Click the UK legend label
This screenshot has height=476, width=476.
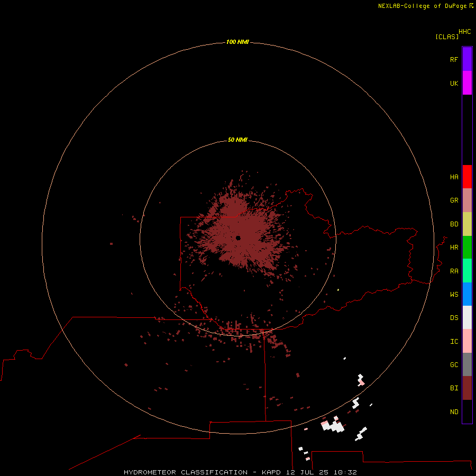pyautogui.click(x=454, y=83)
